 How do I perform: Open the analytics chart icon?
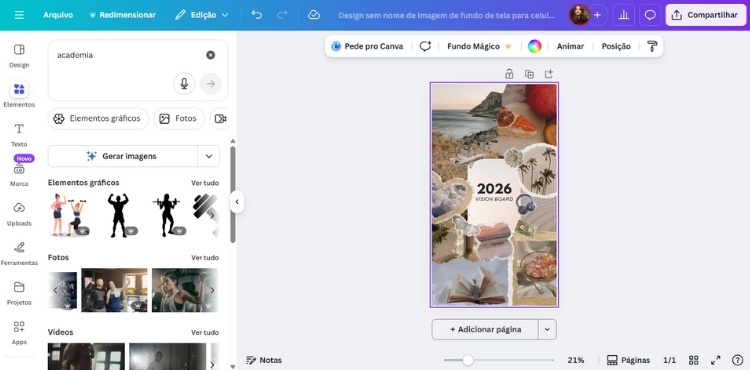tap(624, 15)
